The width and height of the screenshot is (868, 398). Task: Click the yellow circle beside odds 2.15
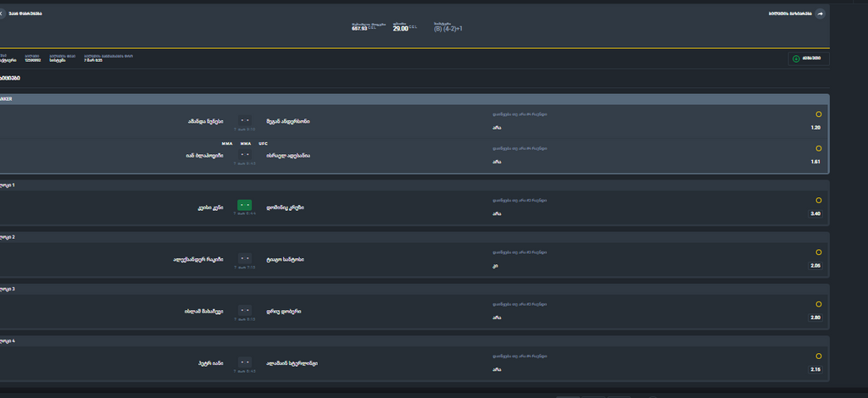pos(818,357)
